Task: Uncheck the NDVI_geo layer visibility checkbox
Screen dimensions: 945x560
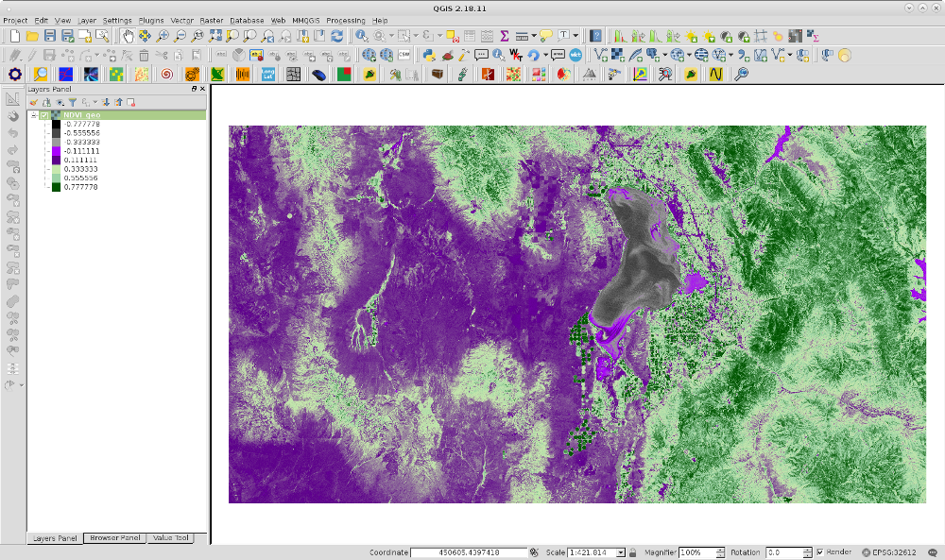Action: (x=44, y=115)
